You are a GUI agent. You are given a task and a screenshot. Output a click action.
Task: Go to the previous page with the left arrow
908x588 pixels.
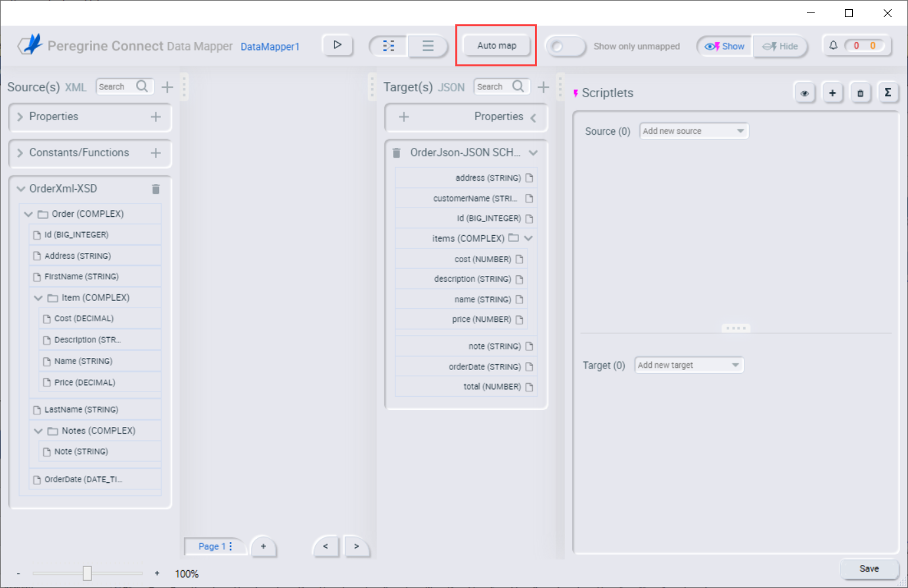pyautogui.click(x=325, y=547)
